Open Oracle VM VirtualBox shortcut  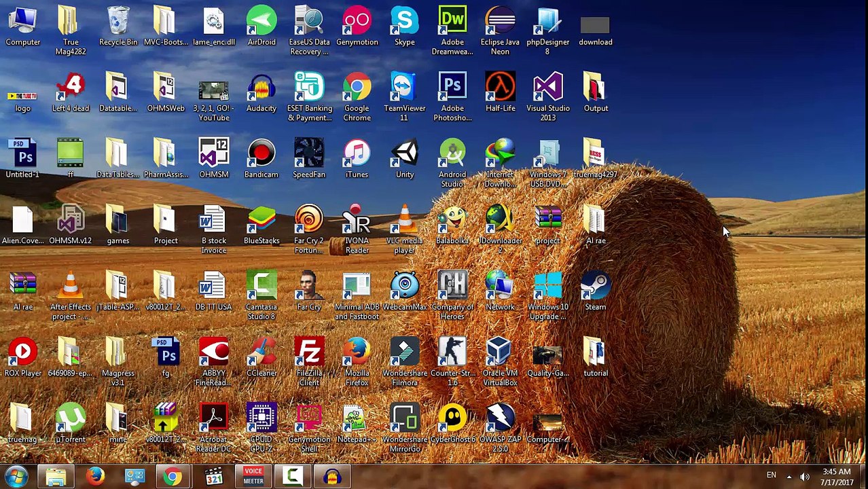[x=500, y=363]
